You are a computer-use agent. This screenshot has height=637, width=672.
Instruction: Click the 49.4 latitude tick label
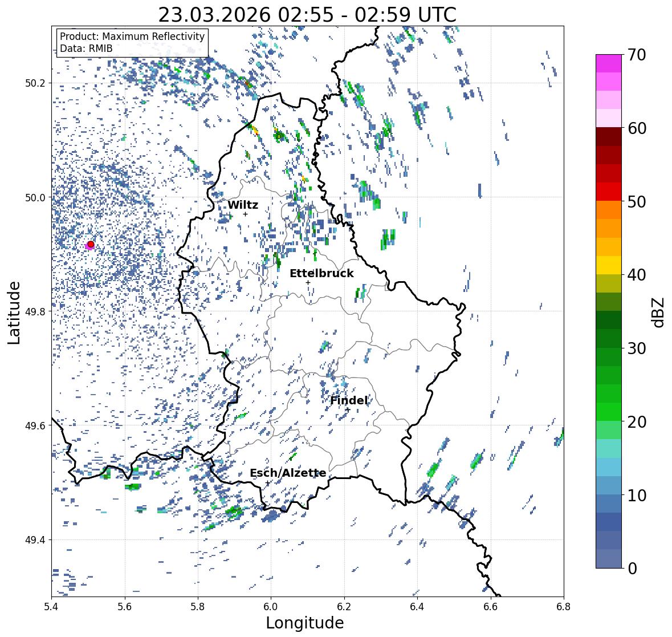pos(35,540)
